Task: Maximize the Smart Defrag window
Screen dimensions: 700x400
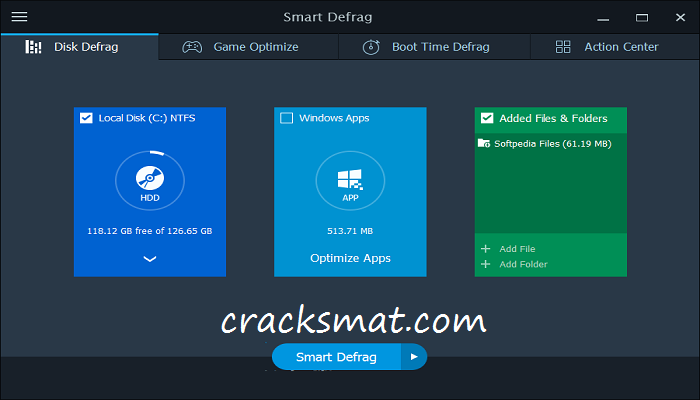Action: [642, 17]
